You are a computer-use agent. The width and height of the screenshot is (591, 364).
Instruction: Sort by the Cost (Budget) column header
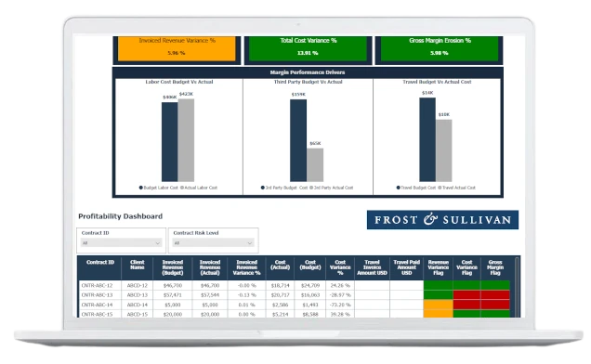310,265
